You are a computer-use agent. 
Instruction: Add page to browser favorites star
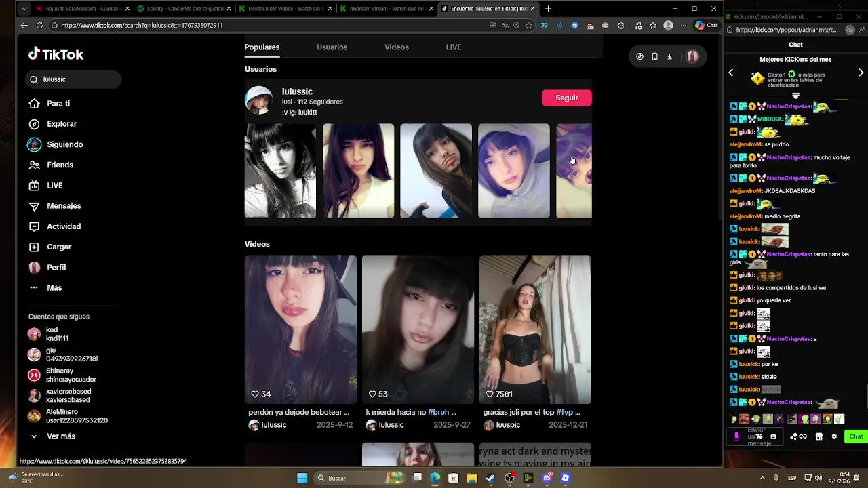(529, 25)
